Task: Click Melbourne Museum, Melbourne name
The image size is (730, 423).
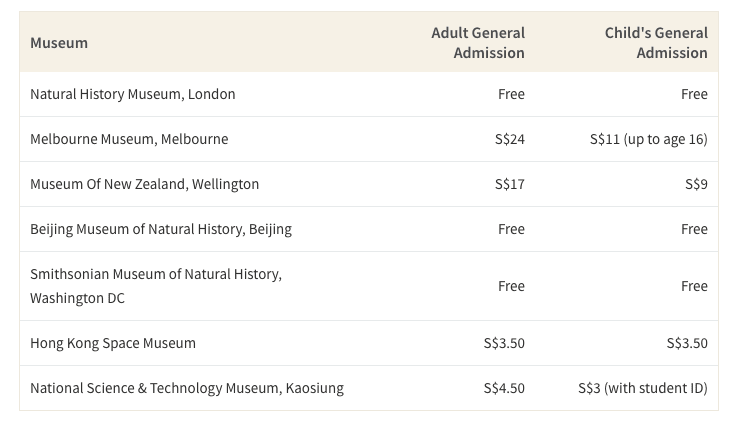Action: (129, 139)
